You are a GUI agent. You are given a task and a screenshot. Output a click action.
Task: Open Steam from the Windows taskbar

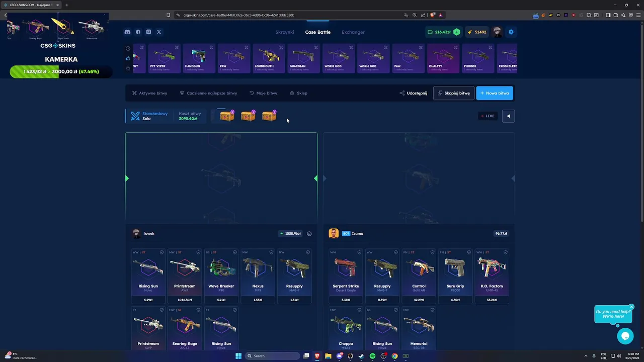[361, 356]
